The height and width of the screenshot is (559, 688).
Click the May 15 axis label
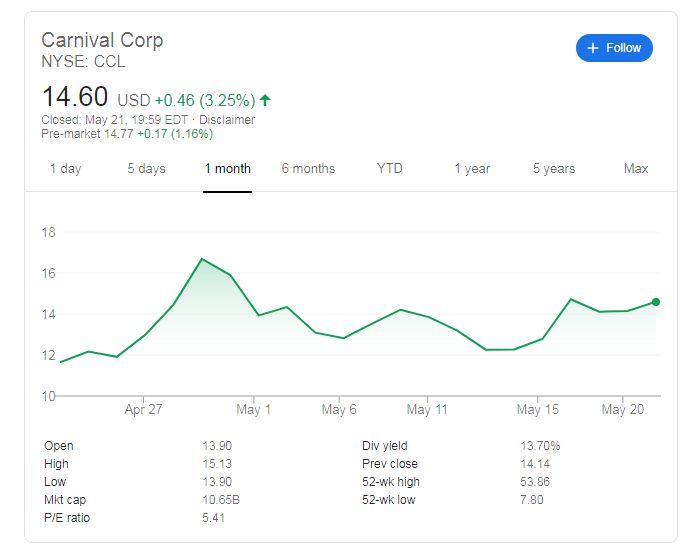pyautogui.click(x=538, y=409)
